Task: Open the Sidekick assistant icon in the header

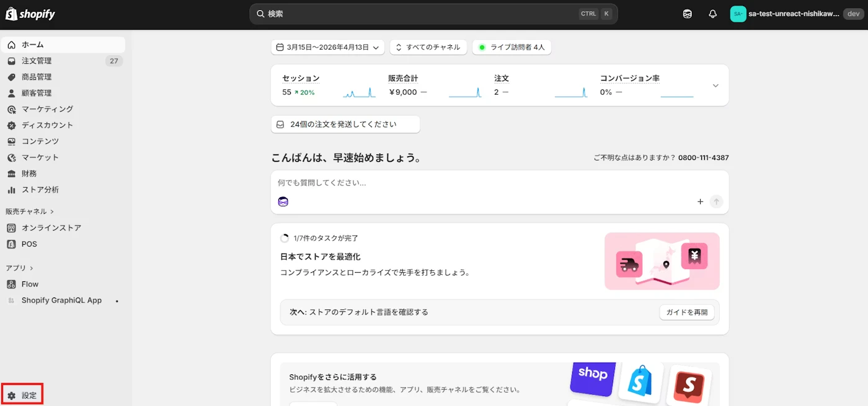Action: (x=688, y=14)
